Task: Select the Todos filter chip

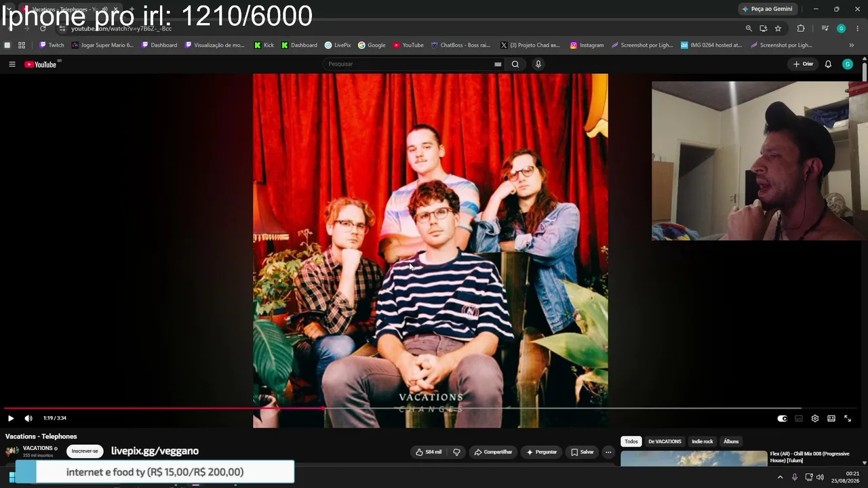Action: 631,441
